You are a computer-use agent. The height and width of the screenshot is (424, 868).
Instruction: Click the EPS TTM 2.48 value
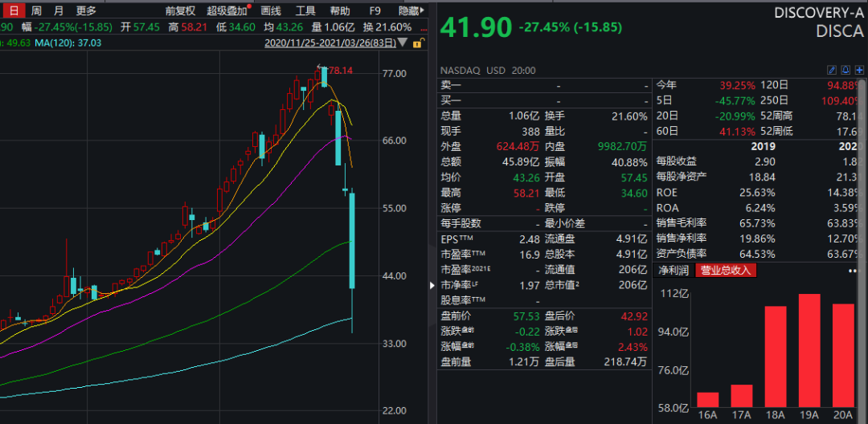click(530, 239)
